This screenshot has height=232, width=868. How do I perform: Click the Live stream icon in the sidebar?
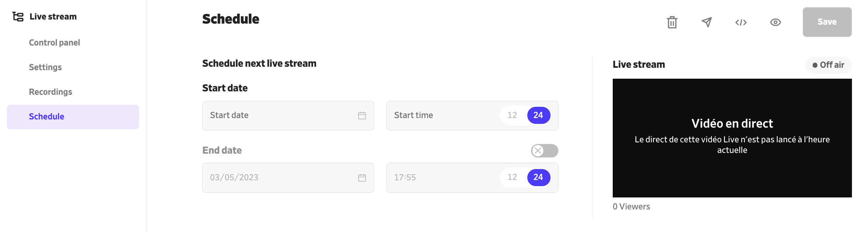pos(18,16)
